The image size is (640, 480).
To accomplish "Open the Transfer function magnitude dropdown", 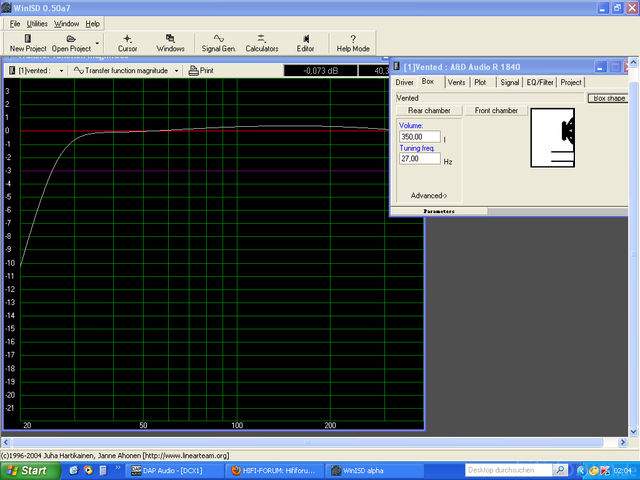I will click(176, 71).
